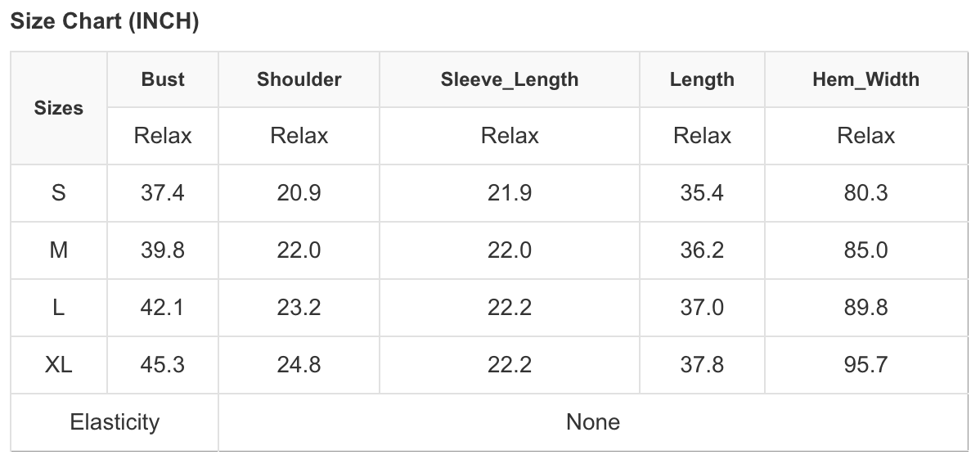This screenshot has width=980, height=473.
Task: Click sleeve length value 21.9
Action: pos(509,193)
